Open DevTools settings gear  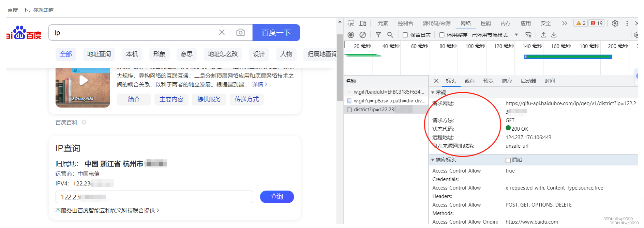coord(615,23)
